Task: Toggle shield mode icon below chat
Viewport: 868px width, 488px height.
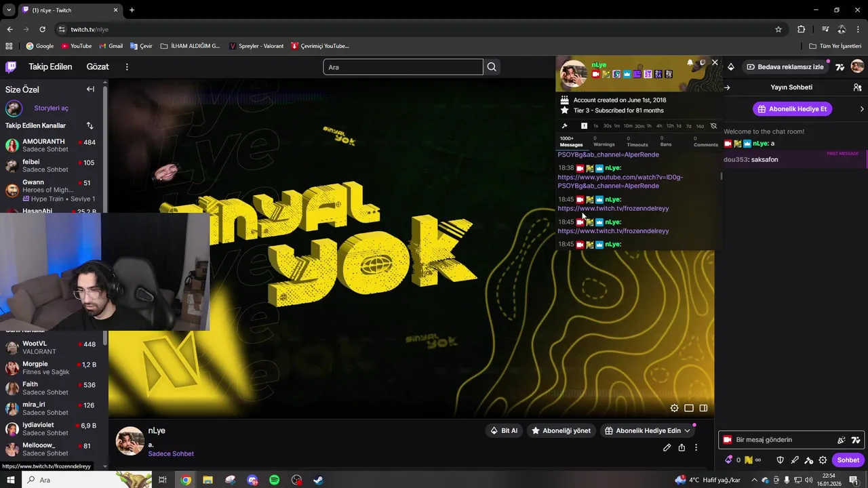Action: [x=780, y=460]
